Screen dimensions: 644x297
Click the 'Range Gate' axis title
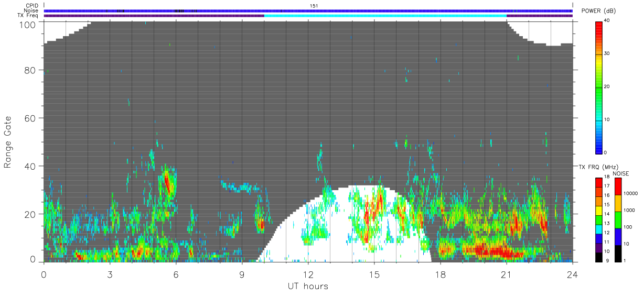8,142
